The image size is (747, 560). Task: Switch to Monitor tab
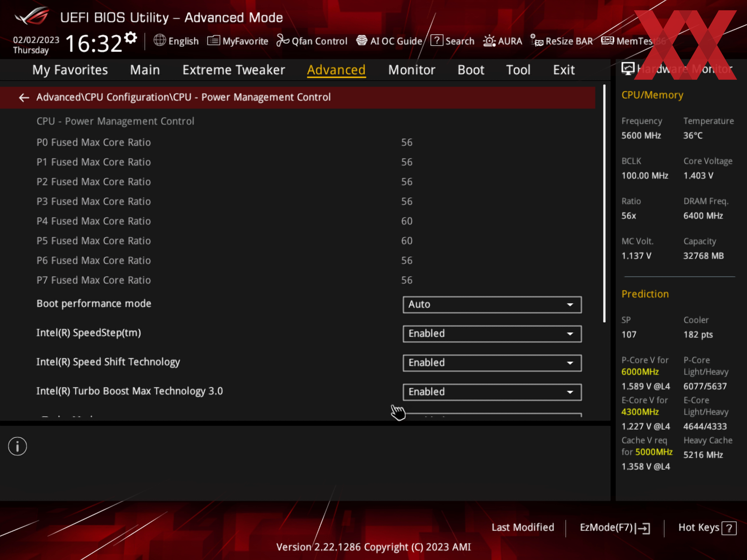click(x=412, y=70)
